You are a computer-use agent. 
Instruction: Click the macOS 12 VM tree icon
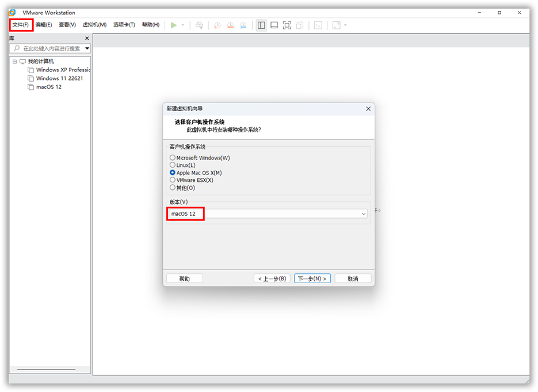coord(31,87)
